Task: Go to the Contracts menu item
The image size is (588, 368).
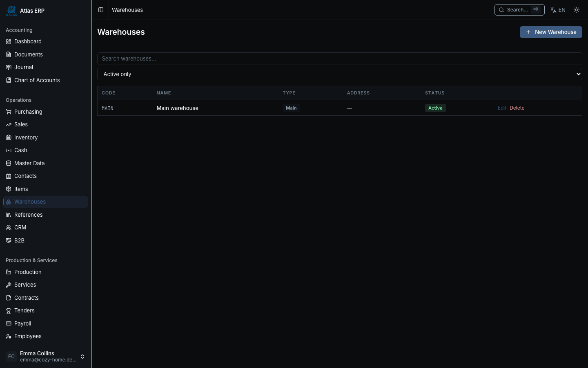Action: click(x=46, y=298)
